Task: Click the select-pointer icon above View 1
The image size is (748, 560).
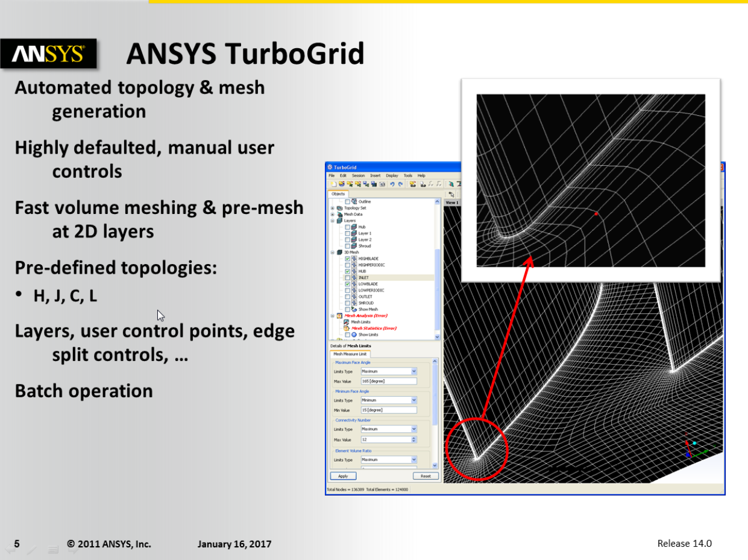Action: (451, 195)
